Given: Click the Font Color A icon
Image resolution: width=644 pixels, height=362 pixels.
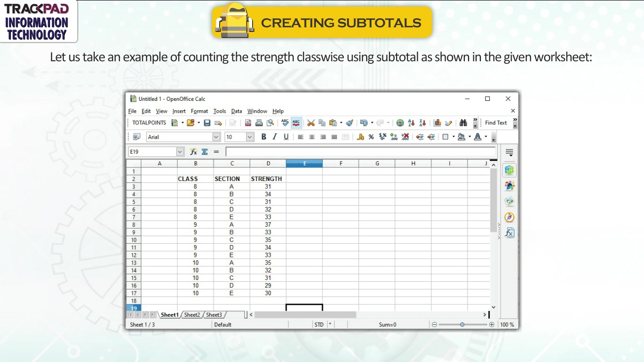Looking at the screenshot, I should 478,137.
